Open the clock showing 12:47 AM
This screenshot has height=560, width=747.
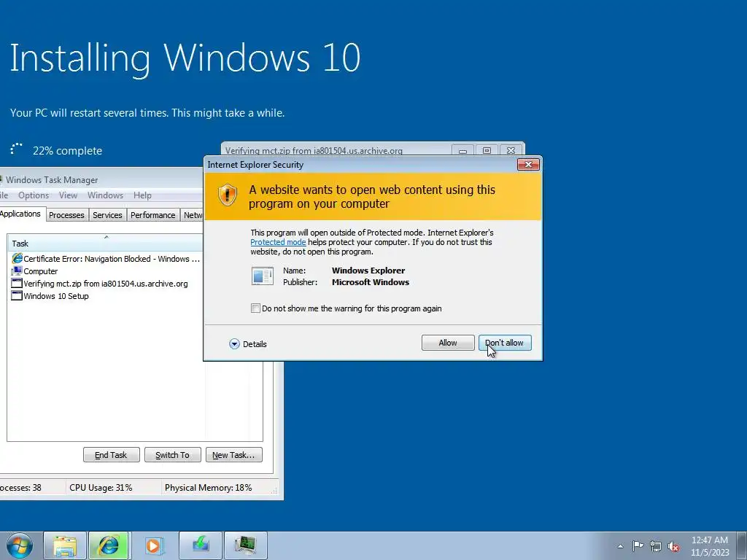pyautogui.click(x=710, y=545)
